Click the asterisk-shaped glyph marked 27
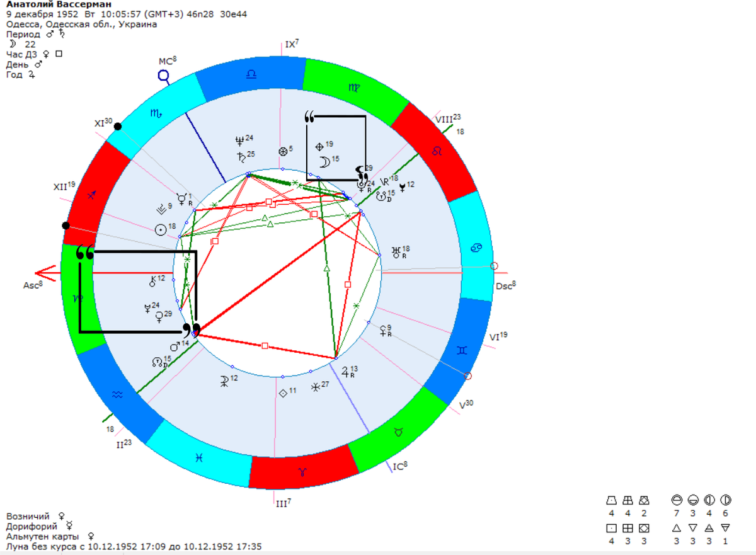Viewport: 756px width, 555px height. pyautogui.click(x=315, y=387)
